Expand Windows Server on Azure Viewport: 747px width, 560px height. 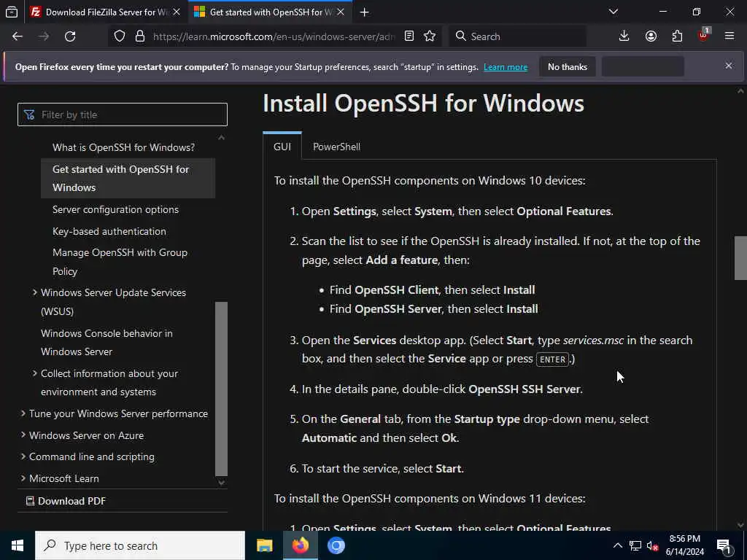(23, 435)
